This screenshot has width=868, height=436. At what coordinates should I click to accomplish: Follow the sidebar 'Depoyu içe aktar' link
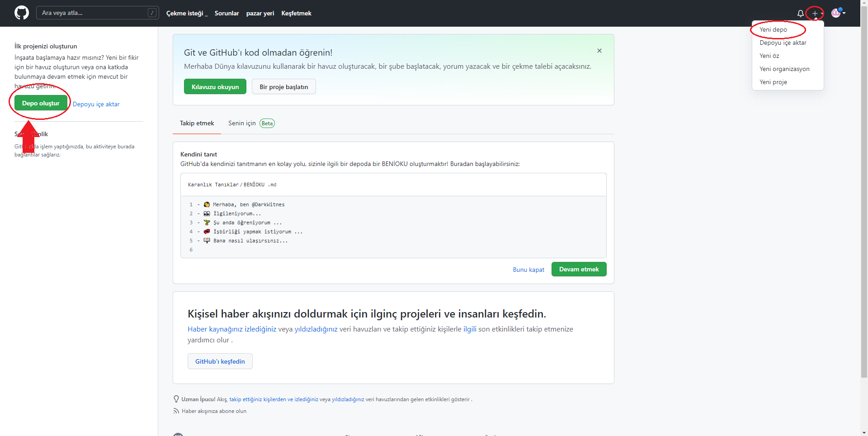(96, 104)
